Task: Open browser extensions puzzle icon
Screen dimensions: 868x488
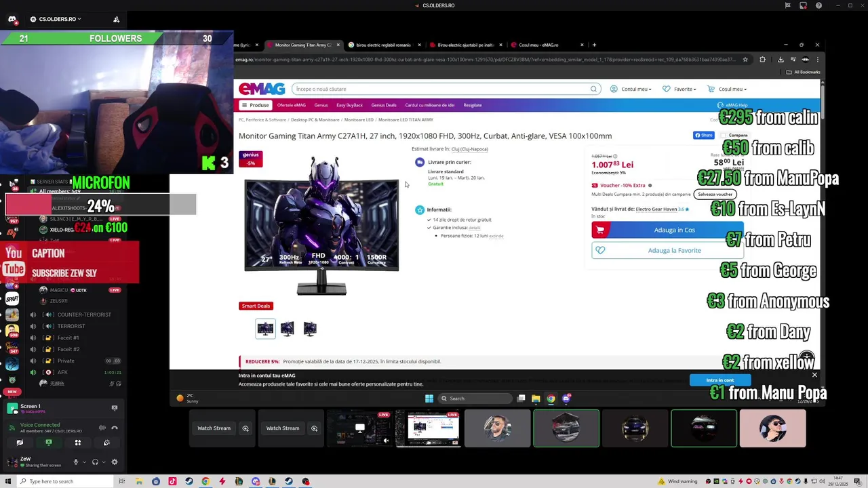Action: [762, 60]
